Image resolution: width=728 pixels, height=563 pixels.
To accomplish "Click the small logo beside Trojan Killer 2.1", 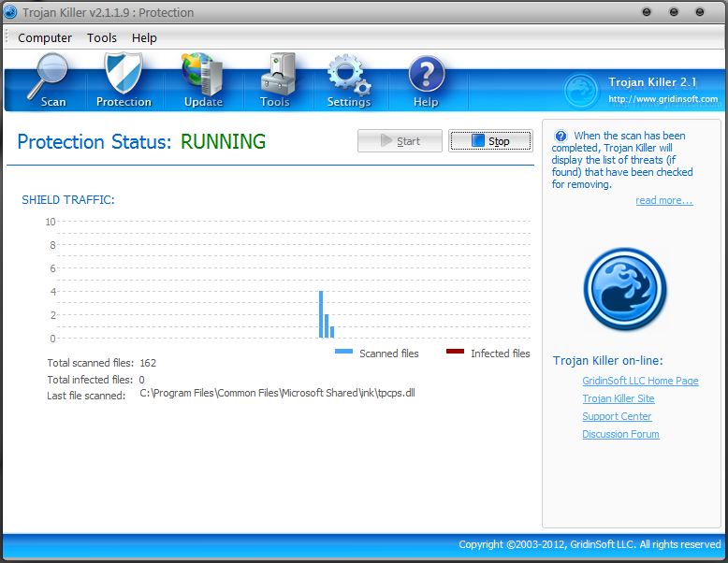I will (580, 90).
